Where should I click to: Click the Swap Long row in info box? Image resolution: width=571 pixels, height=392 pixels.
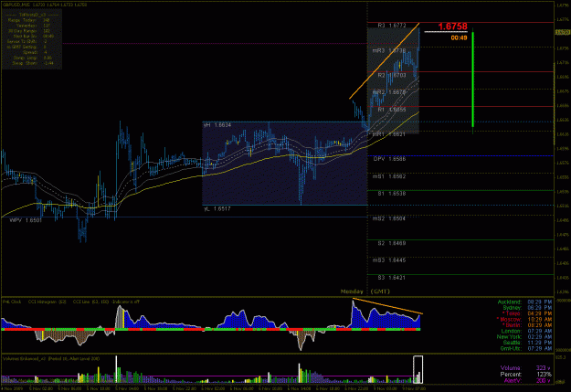[32, 58]
